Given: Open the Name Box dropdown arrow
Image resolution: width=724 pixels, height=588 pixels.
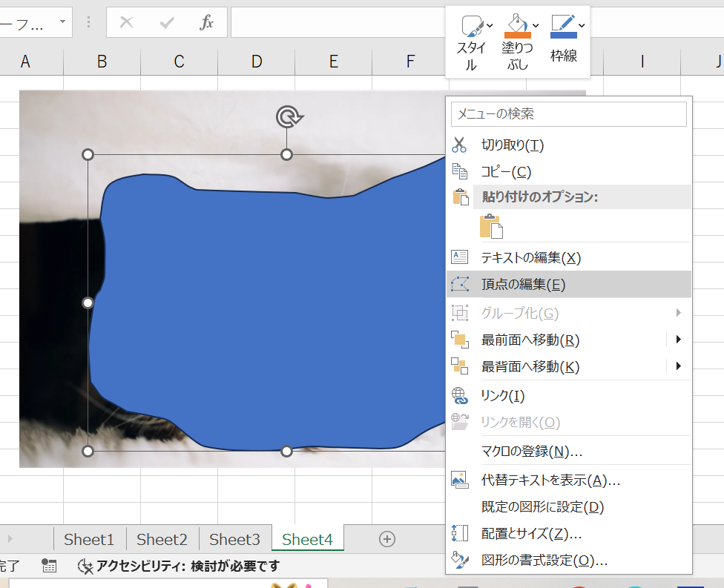Looking at the screenshot, I should tap(63, 22).
